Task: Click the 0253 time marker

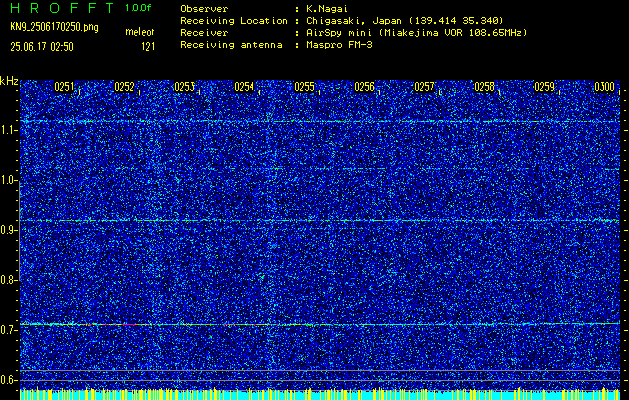Action: (185, 87)
